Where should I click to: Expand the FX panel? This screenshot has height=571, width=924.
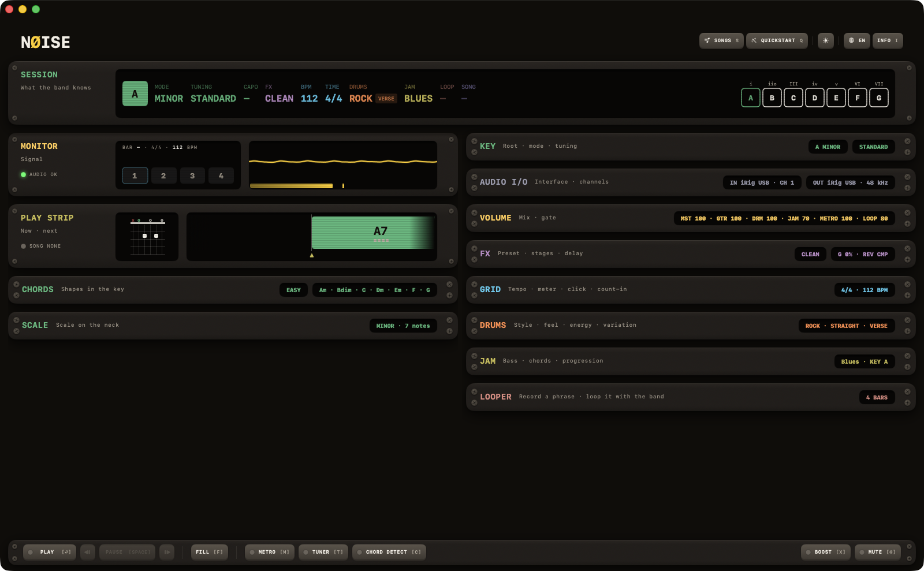point(691,254)
